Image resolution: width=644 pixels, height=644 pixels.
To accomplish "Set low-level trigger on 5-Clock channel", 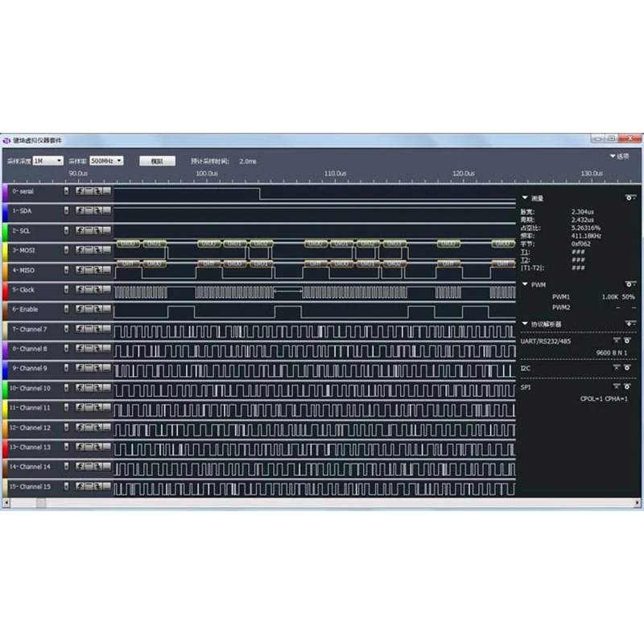I will tap(107, 290).
